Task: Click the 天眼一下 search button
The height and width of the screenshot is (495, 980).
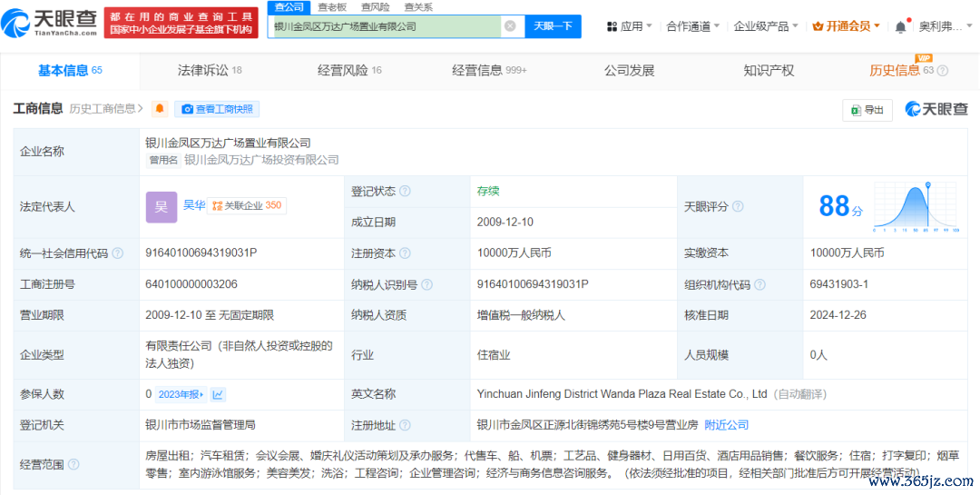Action: pyautogui.click(x=553, y=26)
